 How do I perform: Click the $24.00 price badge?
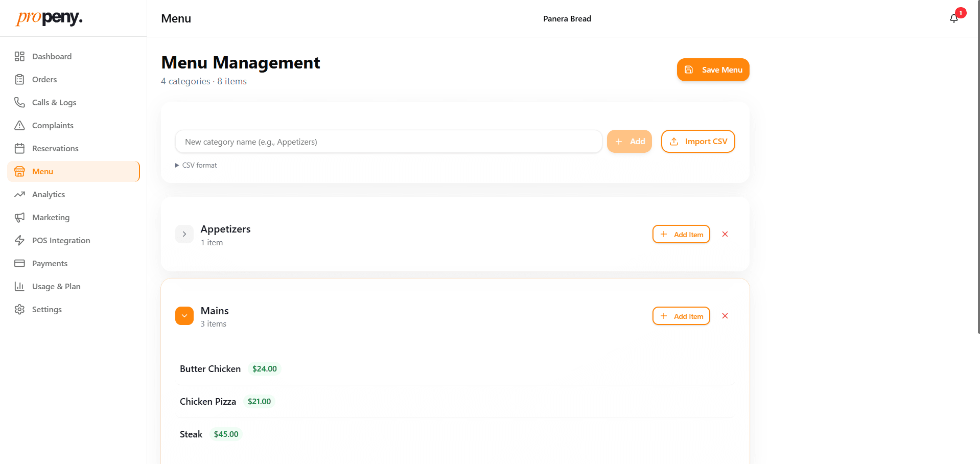pyautogui.click(x=265, y=369)
